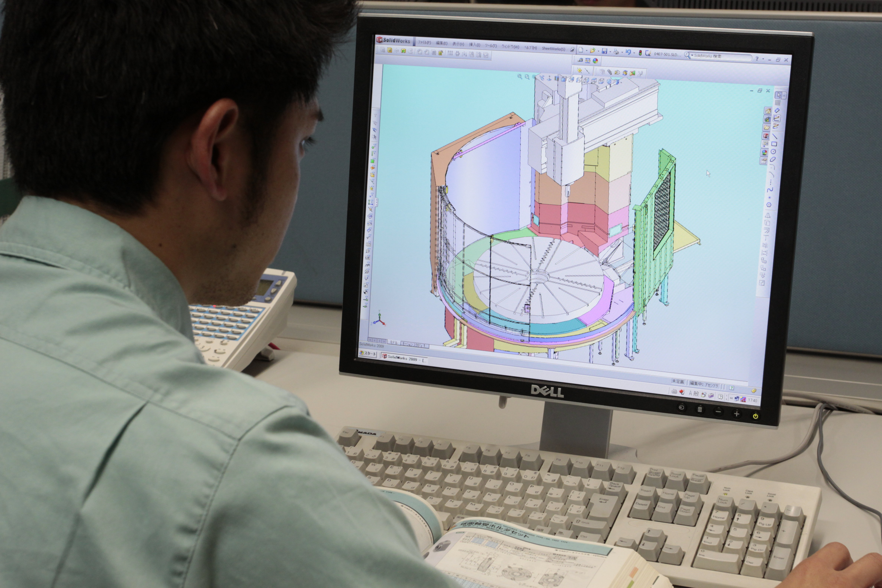Viewport: 882px width, 588px height.
Task: Select the Ellipse sketch tool
Action: point(773,159)
